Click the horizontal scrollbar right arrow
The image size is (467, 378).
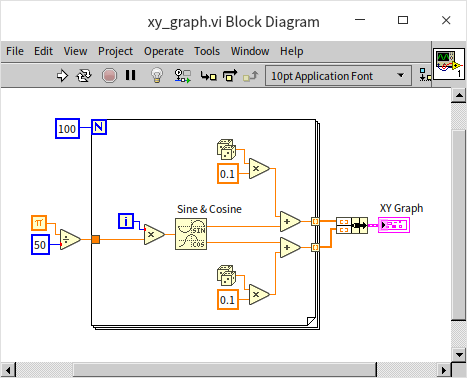444,370
